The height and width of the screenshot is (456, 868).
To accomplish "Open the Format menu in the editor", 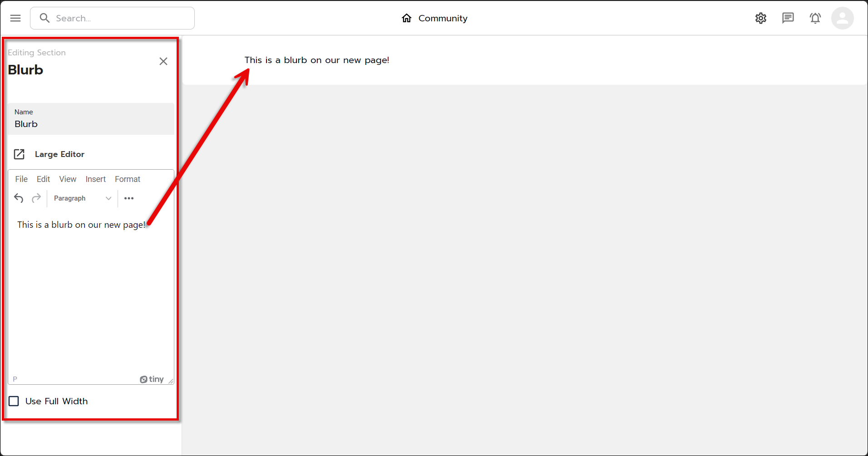I will coord(127,179).
